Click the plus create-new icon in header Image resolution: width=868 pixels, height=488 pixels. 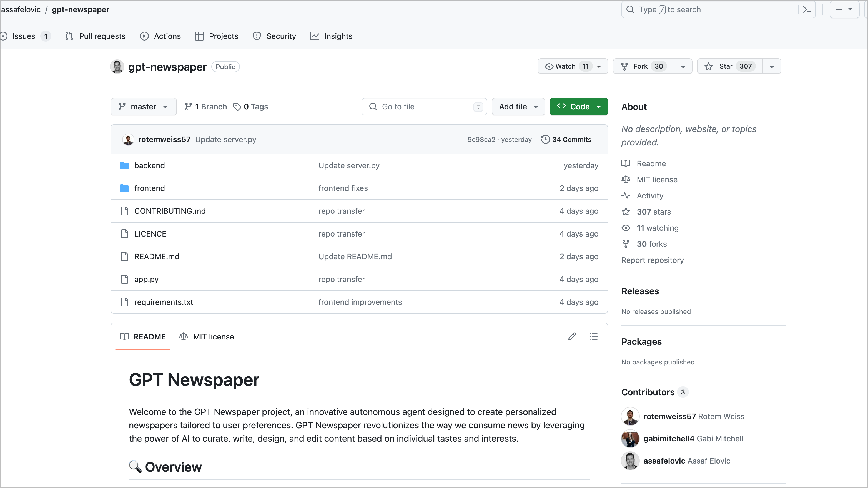point(839,9)
